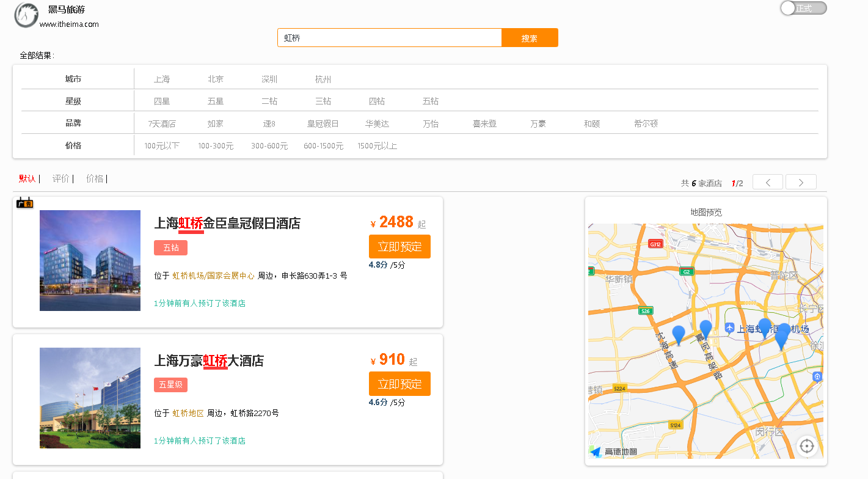Open hotel title 上海虹桥金臣皇冠假日酒店
This screenshot has width=868, height=479.
pyautogui.click(x=227, y=224)
